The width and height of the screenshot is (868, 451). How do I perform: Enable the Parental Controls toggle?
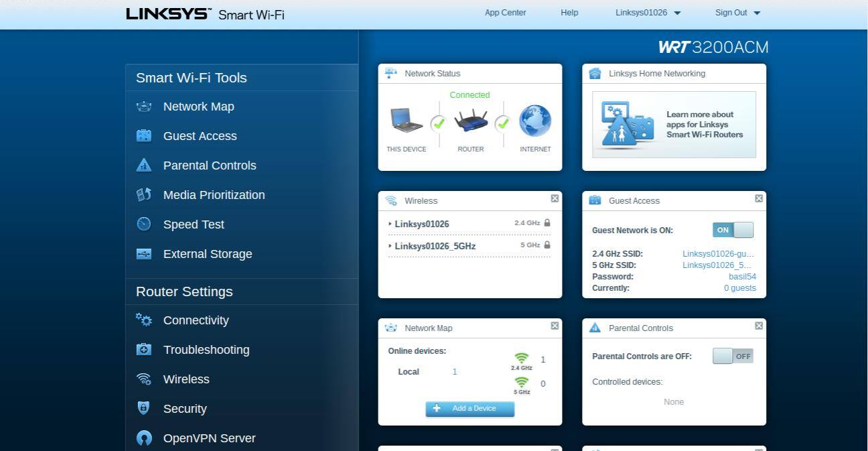(733, 357)
